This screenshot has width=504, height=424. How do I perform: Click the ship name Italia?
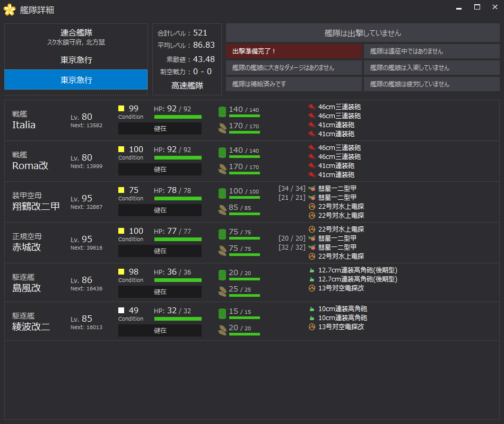(x=24, y=125)
